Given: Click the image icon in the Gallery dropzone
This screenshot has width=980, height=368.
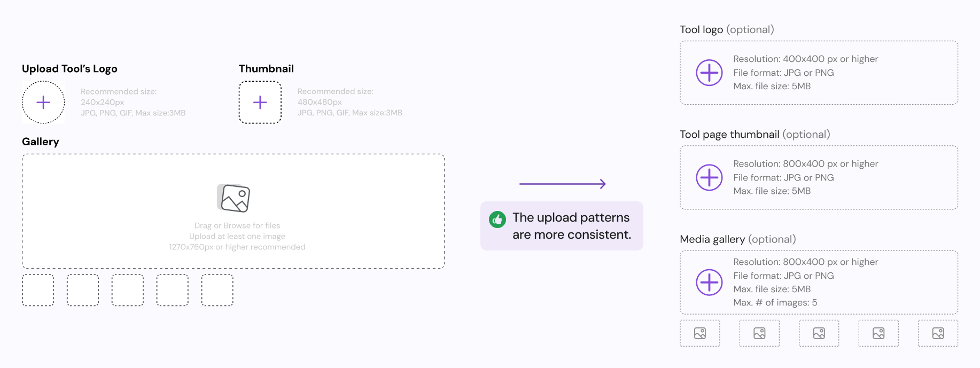Looking at the screenshot, I should tap(234, 198).
